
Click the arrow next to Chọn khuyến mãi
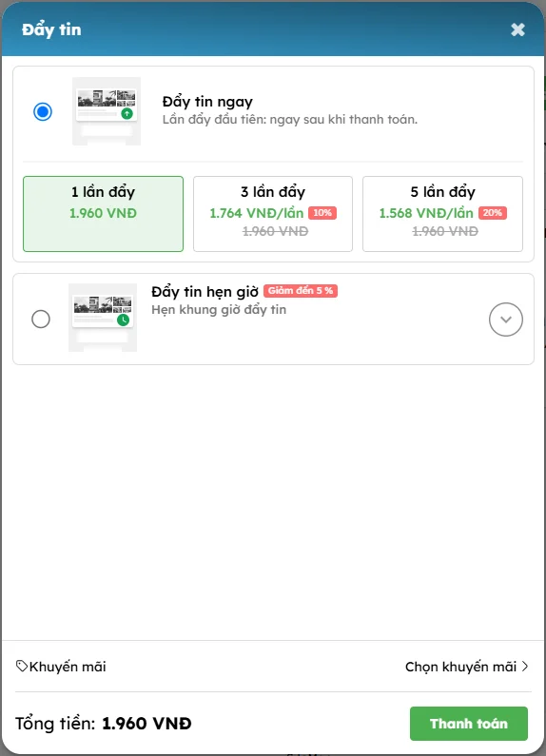(525, 667)
